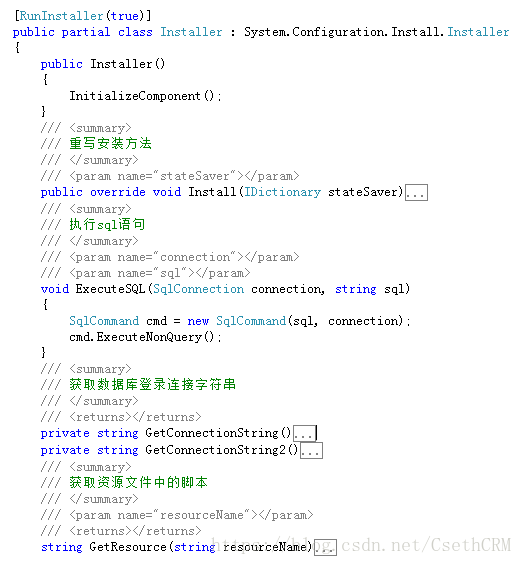Image resolution: width=522 pixels, height=565 pixels.
Task: Click the ExecuteSQL method name
Action: (x=110, y=289)
